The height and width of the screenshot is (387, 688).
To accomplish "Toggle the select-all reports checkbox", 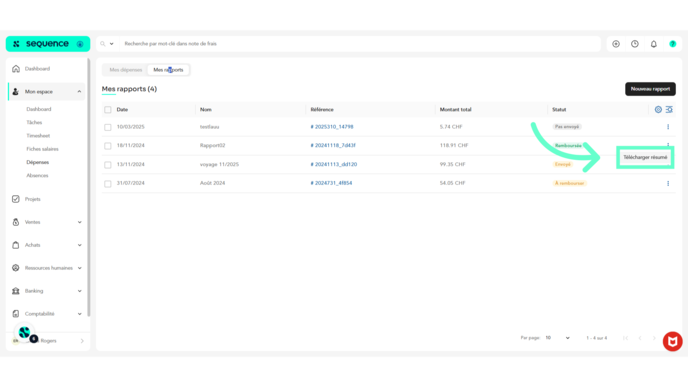I will coord(108,110).
